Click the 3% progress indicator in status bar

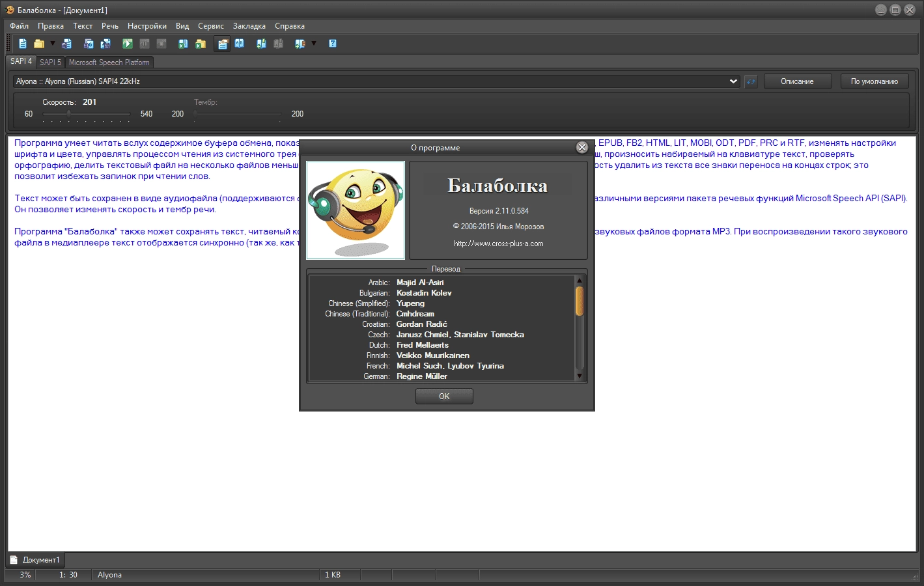(x=25, y=575)
